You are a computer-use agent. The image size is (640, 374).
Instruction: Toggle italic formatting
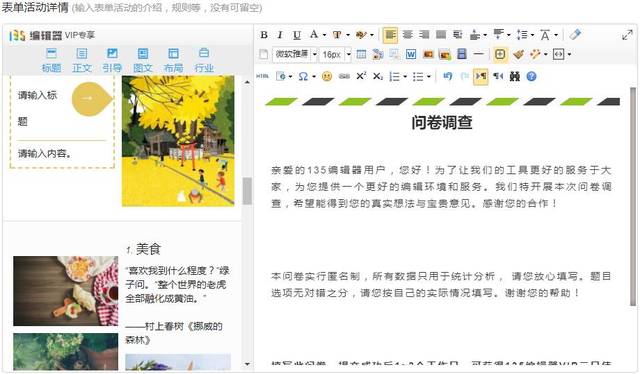click(x=280, y=35)
